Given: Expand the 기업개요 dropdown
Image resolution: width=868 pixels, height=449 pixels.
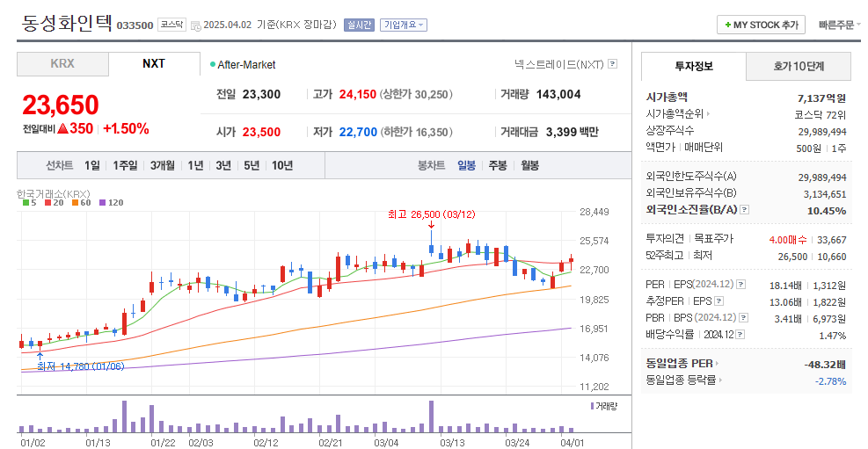Looking at the screenshot, I should pos(403,25).
